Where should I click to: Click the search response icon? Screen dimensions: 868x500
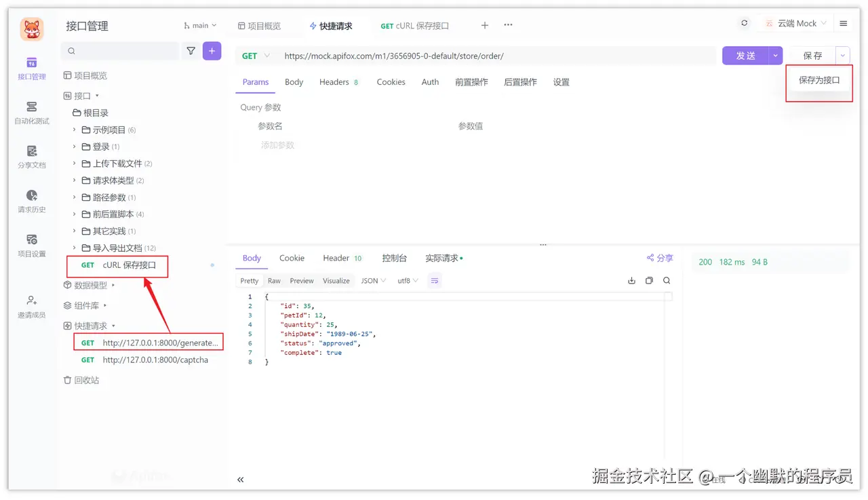(x=667, y=280)
